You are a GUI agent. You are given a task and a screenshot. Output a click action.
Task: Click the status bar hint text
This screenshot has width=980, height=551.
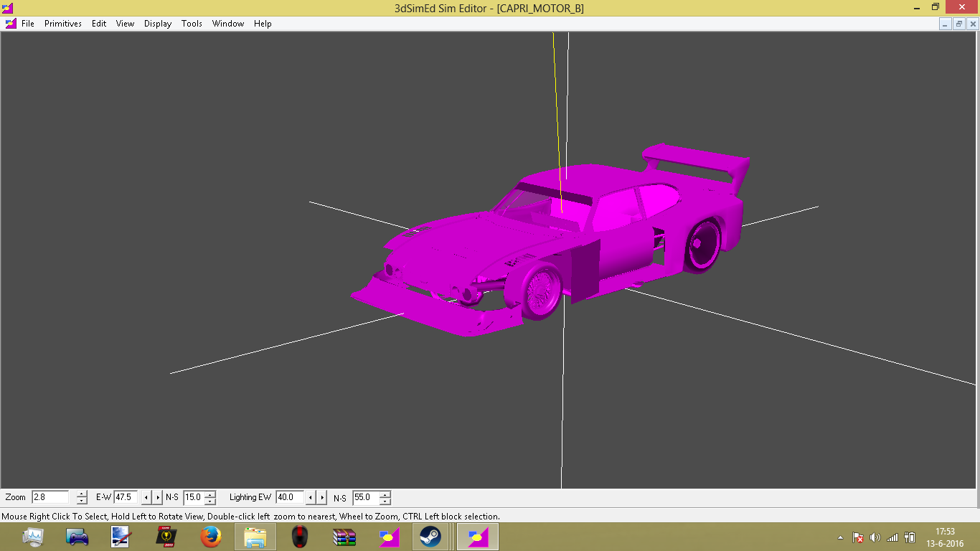(x=251, y=517)
